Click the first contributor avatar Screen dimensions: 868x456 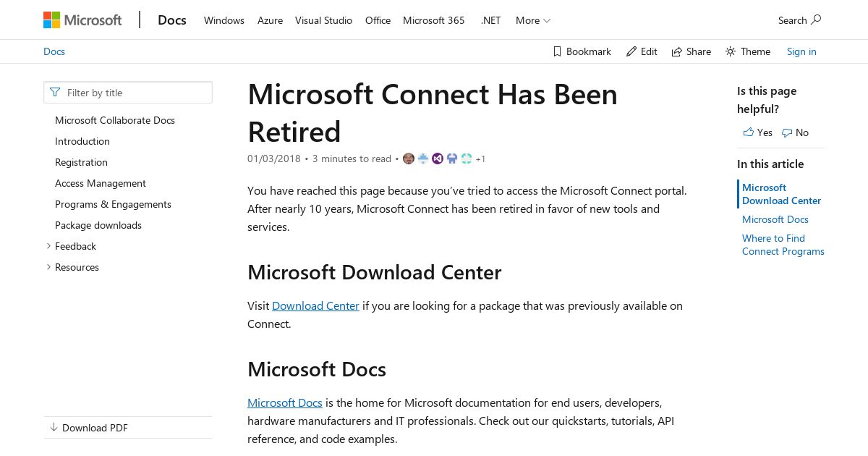tap(409, 159)
